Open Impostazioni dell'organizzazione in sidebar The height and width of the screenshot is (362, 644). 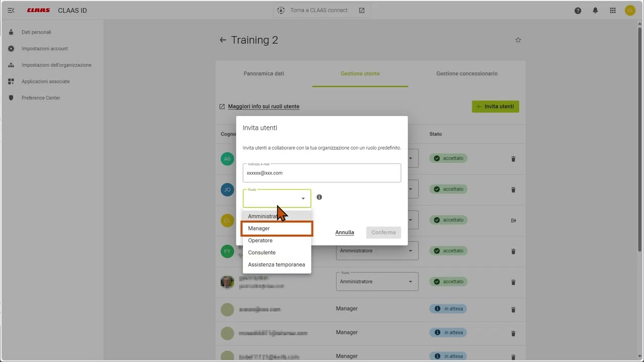56,65
